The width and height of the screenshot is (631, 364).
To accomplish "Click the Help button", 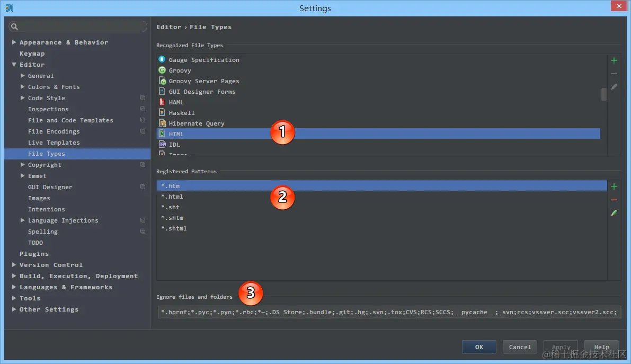I will [x=601, y=347].
